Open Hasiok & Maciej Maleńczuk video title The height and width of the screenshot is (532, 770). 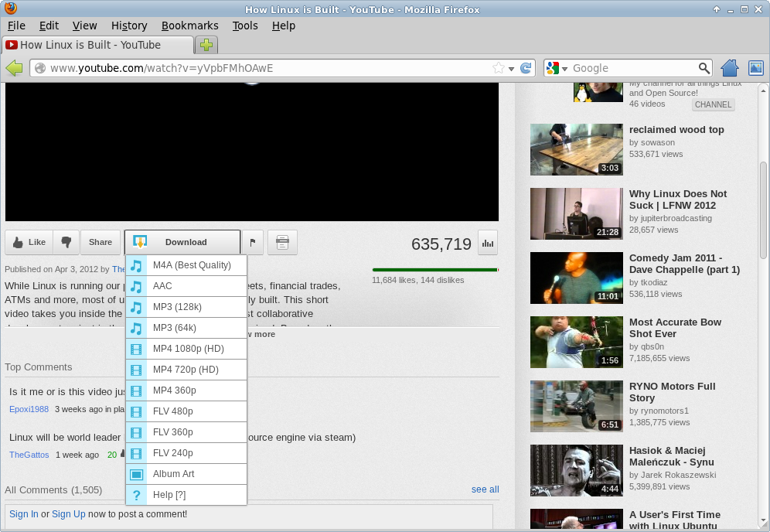(672, 456)
